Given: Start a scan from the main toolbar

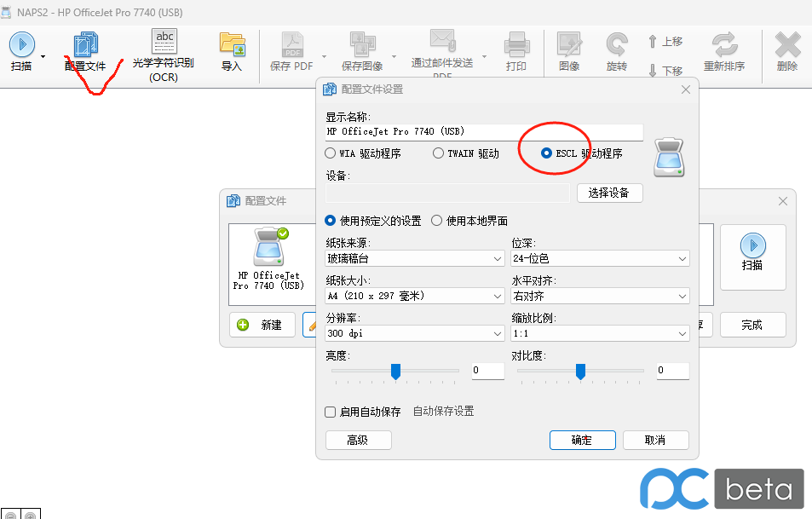Looking at the screenshot, I should coord(22,51).
